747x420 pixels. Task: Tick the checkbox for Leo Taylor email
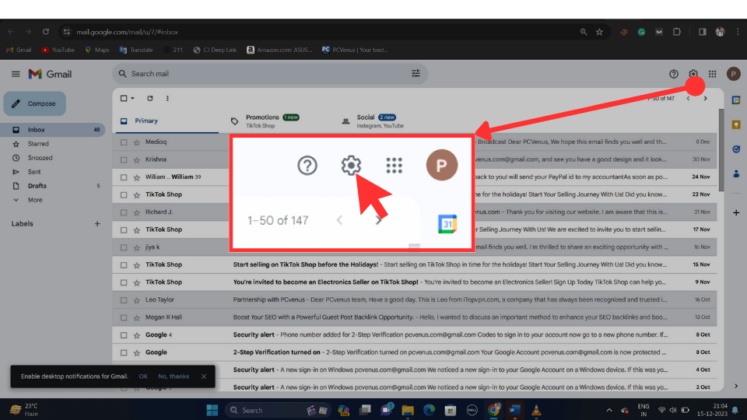pos(124,300)
